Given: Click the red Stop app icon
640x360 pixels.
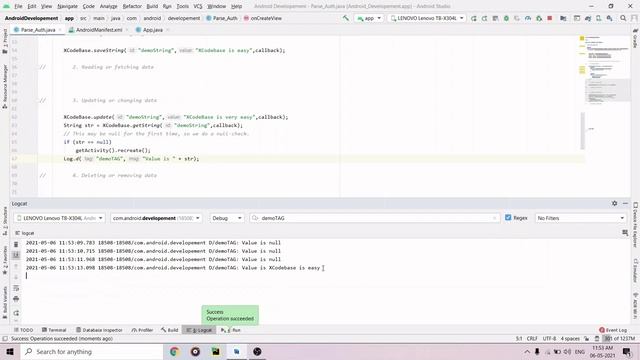Looking at the screenshot, I should (x=550, y=18).
